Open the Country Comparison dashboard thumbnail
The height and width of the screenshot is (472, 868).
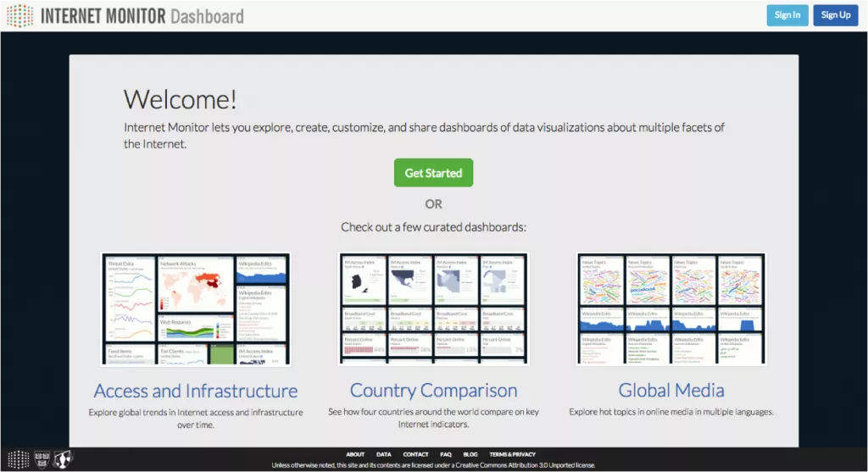433,308
